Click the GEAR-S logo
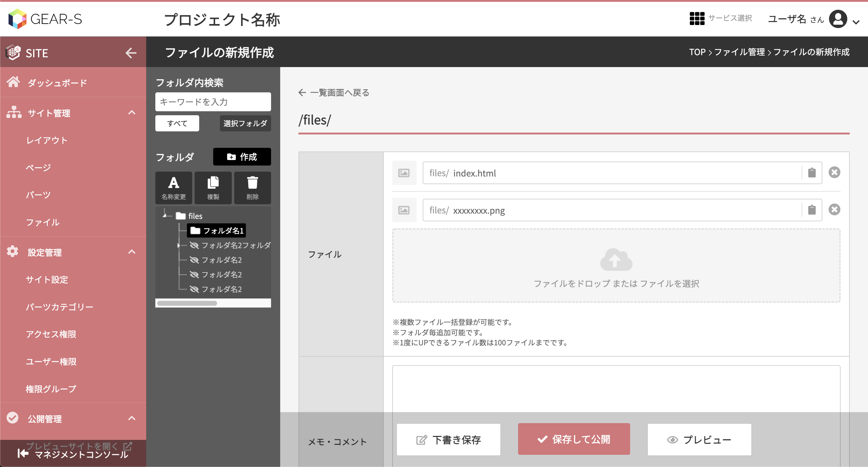The image size is (868, 467). 45,19
